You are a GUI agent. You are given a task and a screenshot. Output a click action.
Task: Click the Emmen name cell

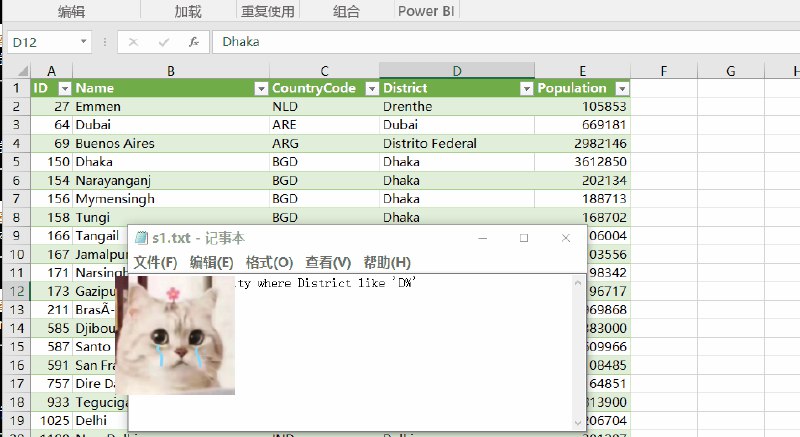(x=171, y=107)
